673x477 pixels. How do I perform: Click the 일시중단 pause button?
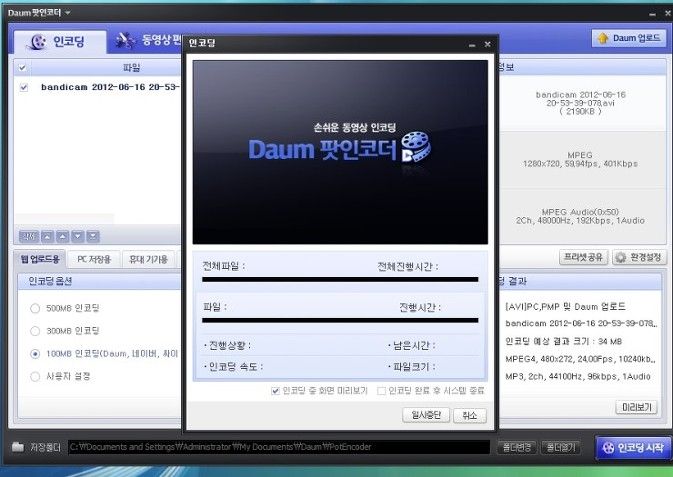[x=426, y=415]
